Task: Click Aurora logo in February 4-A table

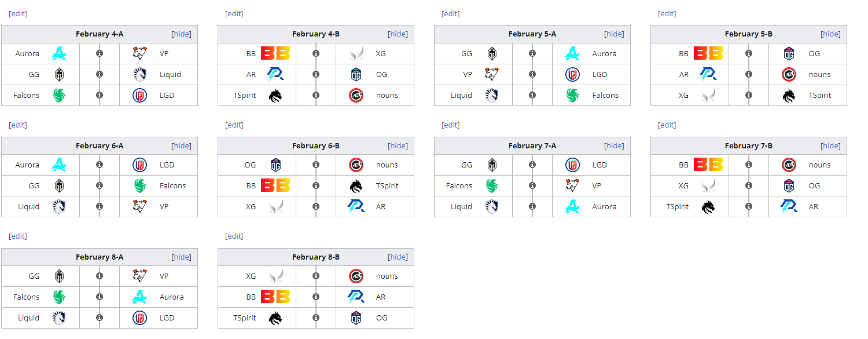Action: tap(59, 54)
